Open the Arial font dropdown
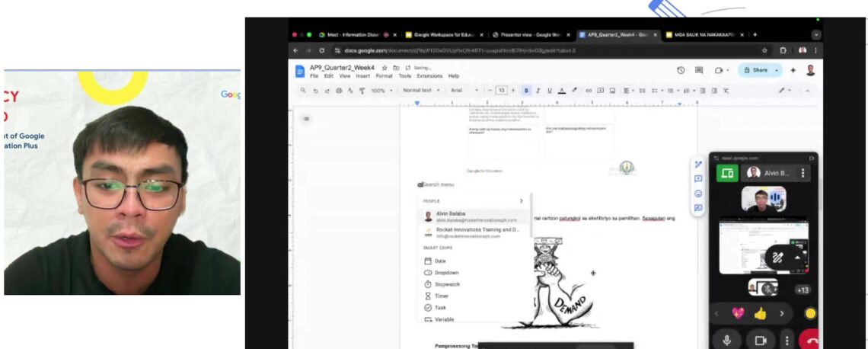 click(x=464, y=90)
